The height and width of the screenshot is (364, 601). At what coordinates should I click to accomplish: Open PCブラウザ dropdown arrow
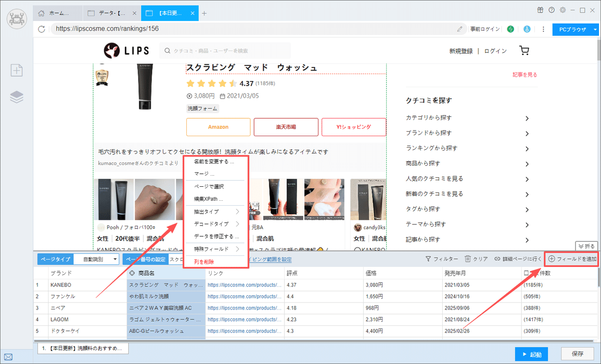pos(595,29)
